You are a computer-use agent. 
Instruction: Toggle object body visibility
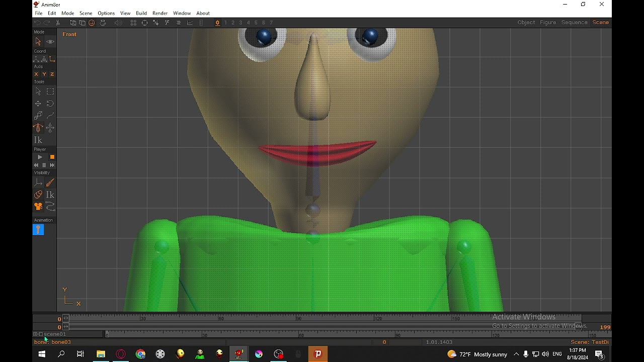click(x=38, y=195)
